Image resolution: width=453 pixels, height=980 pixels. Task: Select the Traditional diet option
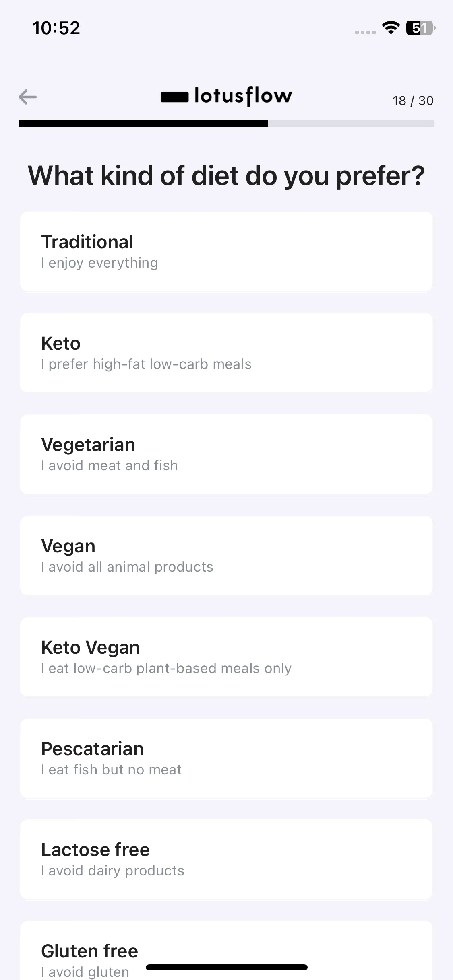point(226,251)
